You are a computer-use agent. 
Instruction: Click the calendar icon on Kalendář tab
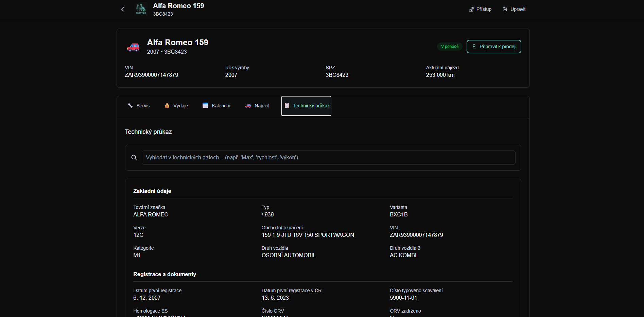tap(205, 105)
